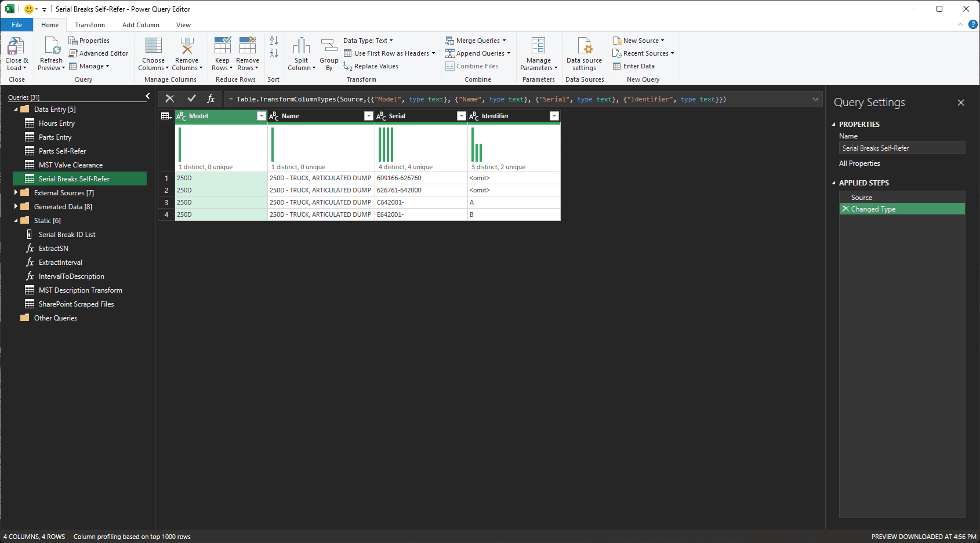Open the File tab
Image resolution: width=980 pixels, height=543 pixels.
pyautogui.click(x=17, y=25)
